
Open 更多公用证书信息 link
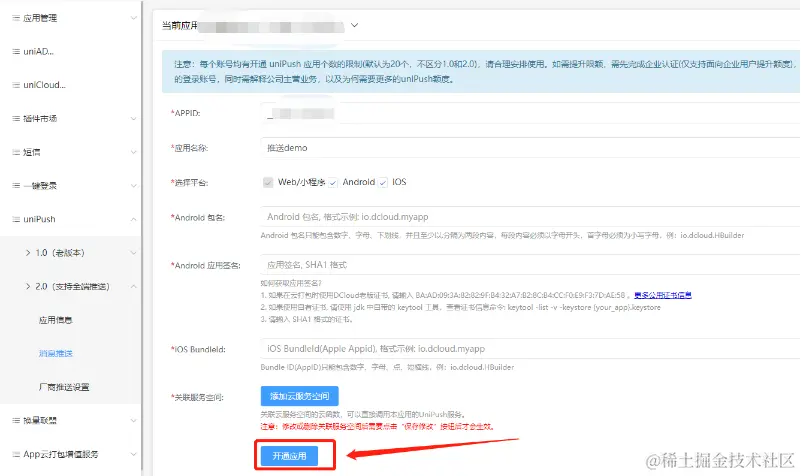[x=663, y=295]
